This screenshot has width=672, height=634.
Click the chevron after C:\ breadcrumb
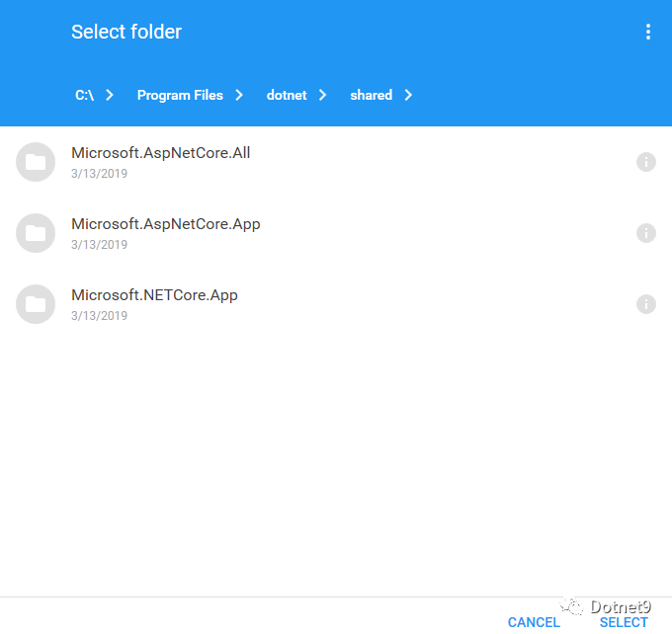(110, 95)
